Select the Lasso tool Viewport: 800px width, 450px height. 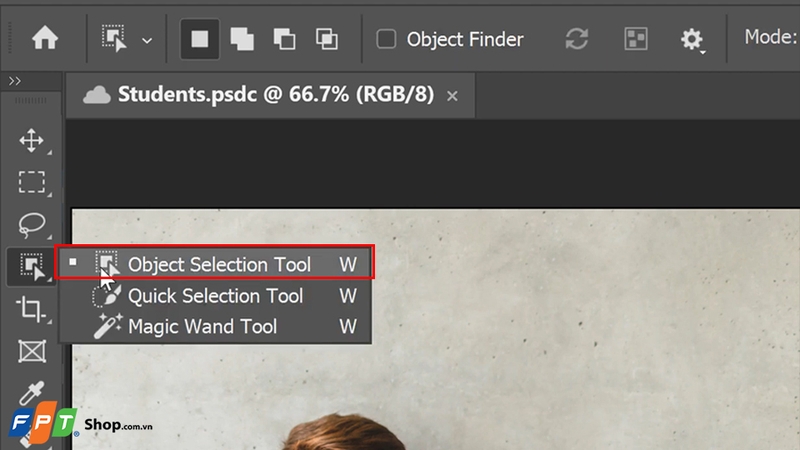pos(32,224)
